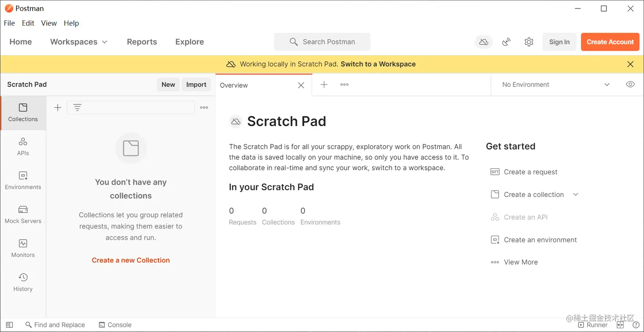Viewport: 644px width, 332px height.
Task: Open the Help menu
Action: click(72, 23)
